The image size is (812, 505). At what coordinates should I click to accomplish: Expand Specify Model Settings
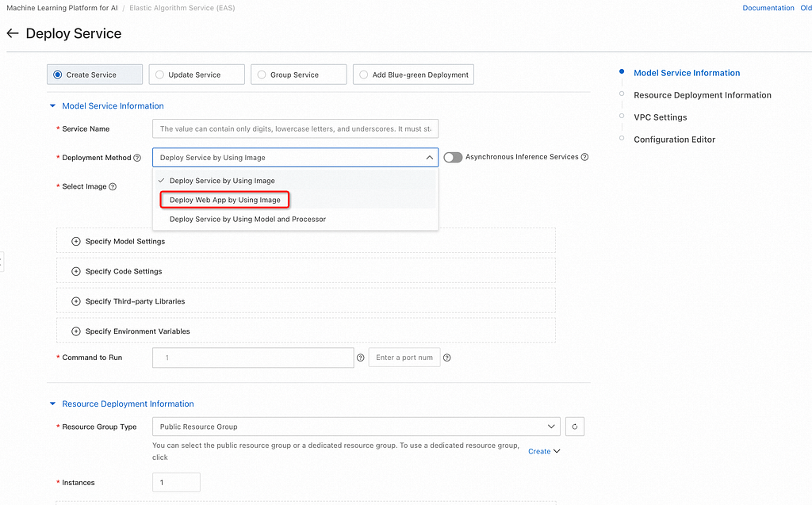click(306, 241)
